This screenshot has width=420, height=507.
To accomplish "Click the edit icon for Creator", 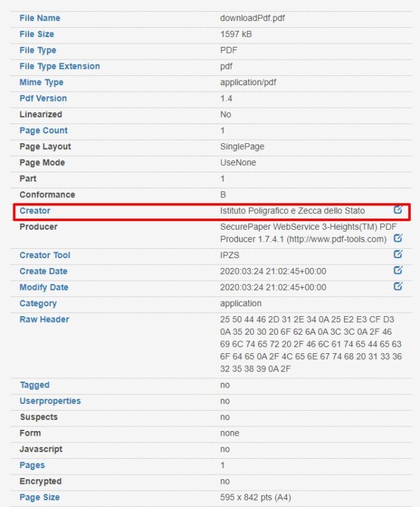I will pos(398,209).
